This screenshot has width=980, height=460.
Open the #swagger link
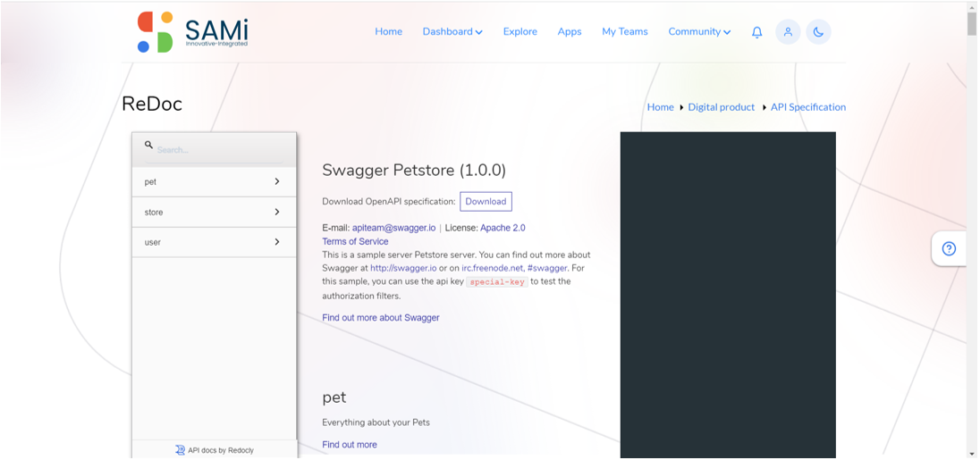pyautogui.click(x=547, y=268)
